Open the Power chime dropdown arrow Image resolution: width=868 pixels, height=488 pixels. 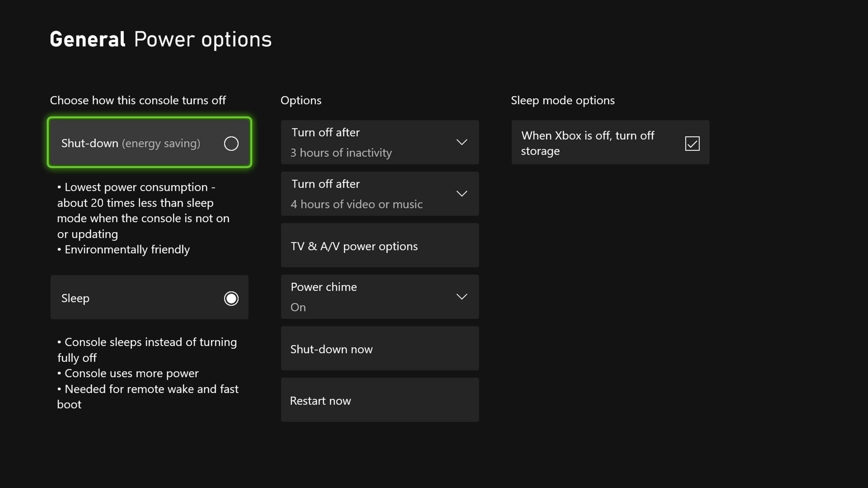click(462, 297)
